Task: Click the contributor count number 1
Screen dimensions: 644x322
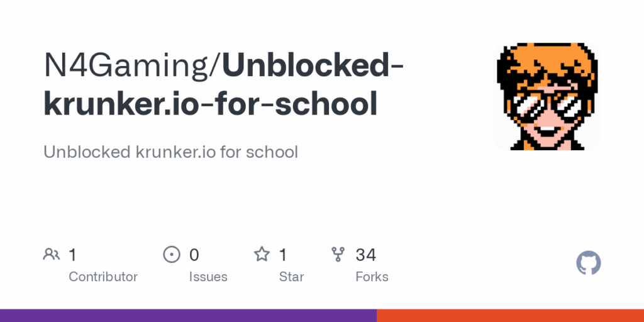Action: click(73, 255)
